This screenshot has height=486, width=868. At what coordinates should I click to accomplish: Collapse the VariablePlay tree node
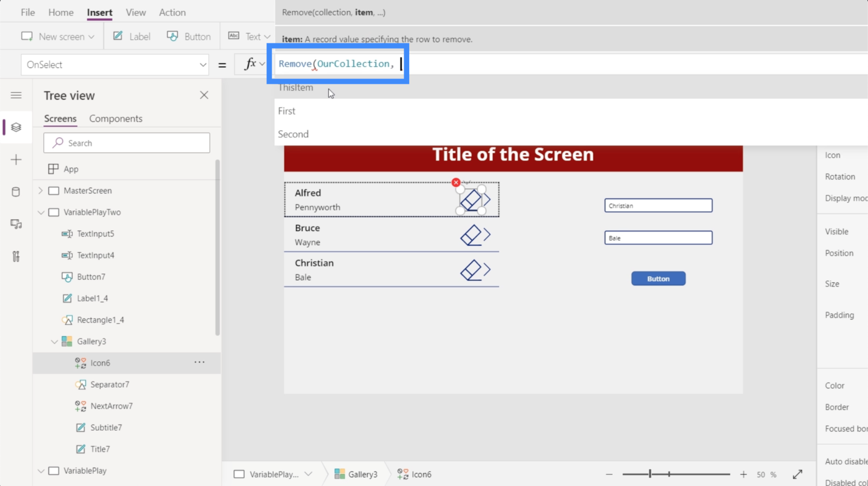click(x=41, y=471)
